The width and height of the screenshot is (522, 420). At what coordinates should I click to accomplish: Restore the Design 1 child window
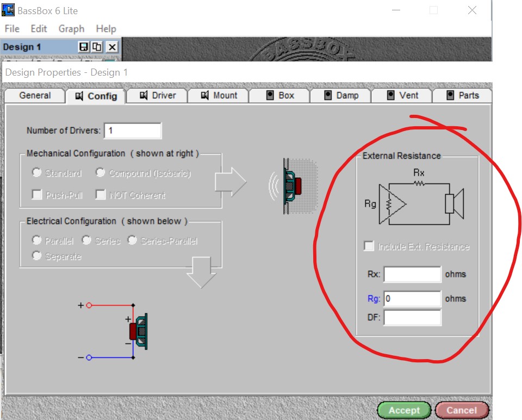[97, 47]
